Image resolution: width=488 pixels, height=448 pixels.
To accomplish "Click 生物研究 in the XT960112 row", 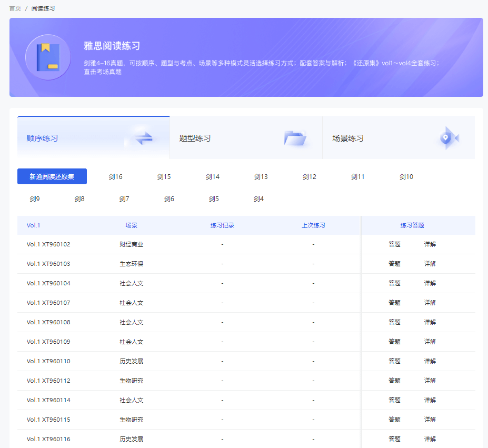I will 131,381.
